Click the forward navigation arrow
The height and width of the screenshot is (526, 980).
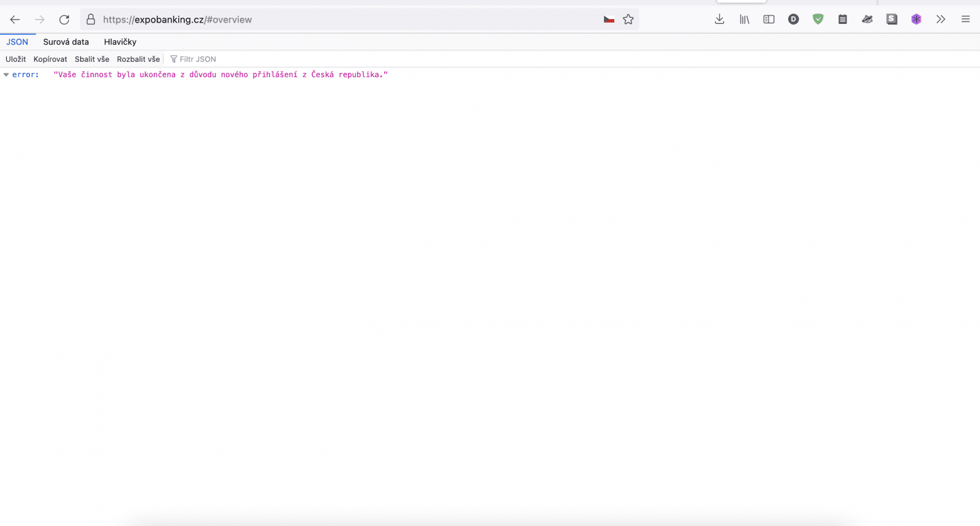coord(40,20)
